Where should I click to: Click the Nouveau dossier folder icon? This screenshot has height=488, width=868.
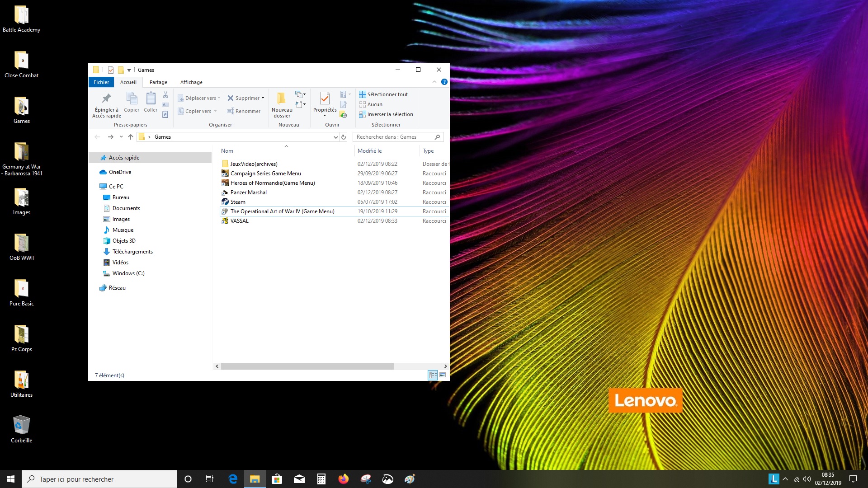(x=281, y=98)
